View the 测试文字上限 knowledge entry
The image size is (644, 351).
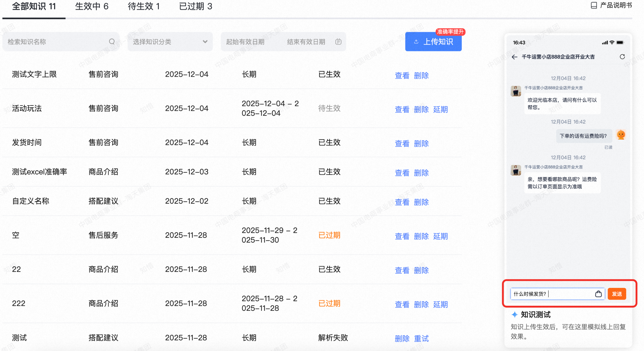click(x=402, y=75)
